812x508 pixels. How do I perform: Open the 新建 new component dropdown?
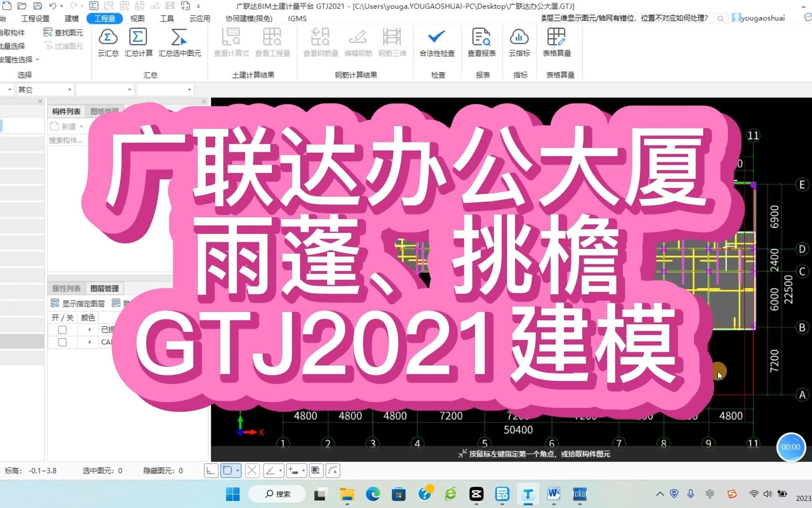pos(80,126)
